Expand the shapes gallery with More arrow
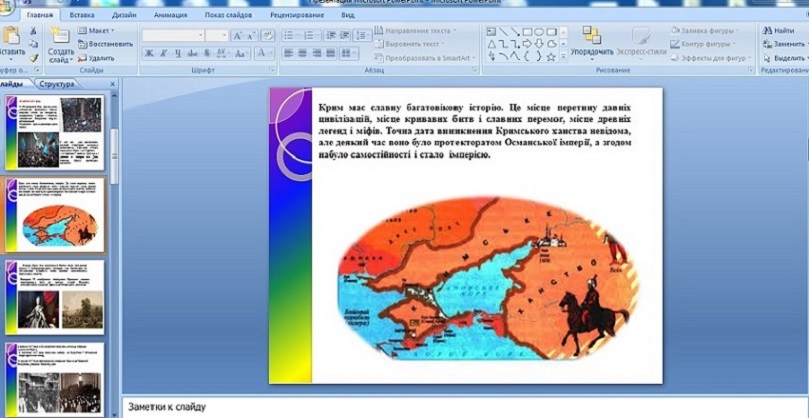The width and height of the screenshot is (809, 418). (563, 57)
